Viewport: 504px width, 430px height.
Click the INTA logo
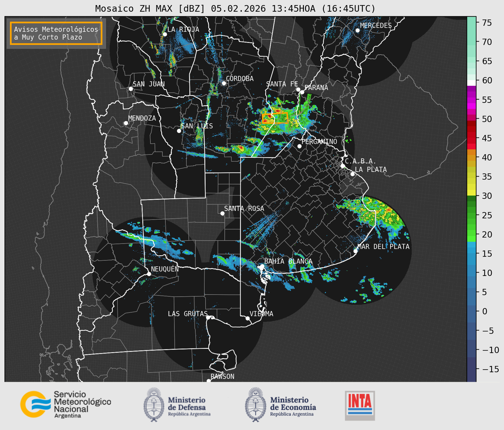360,405
